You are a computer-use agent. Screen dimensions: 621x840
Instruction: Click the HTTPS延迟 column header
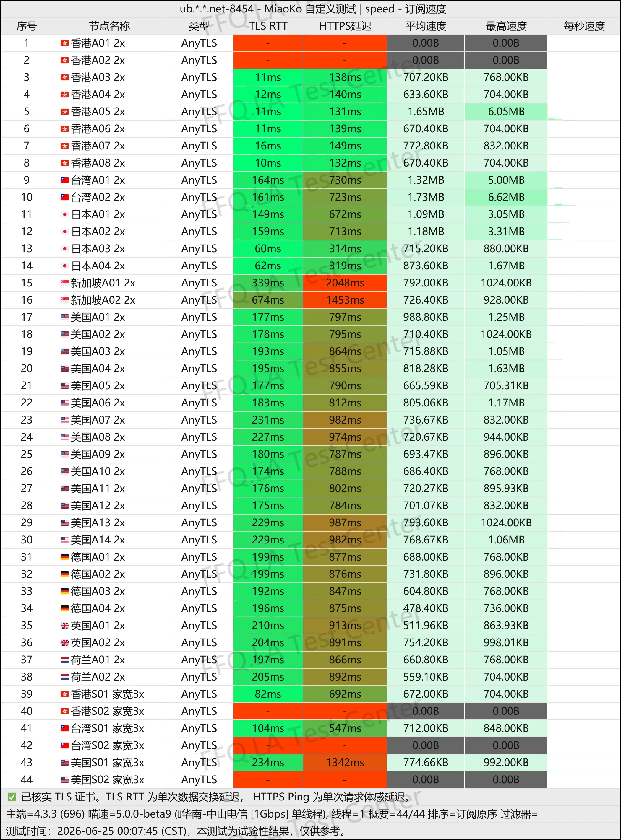pyautogui.click(x=345, y=26)
